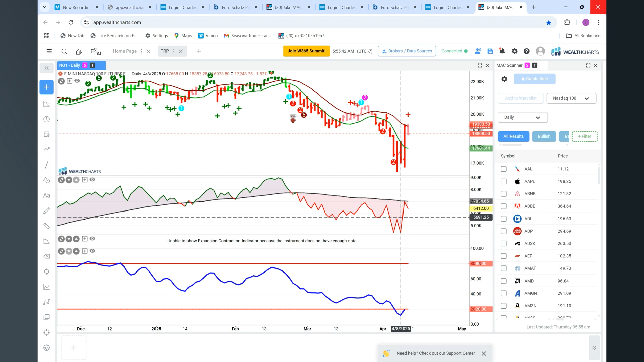Image resolution: width=644 pixels, height=362 pixels.
Task: Toggle the AAL checkbox
Action: coord(504,169)
